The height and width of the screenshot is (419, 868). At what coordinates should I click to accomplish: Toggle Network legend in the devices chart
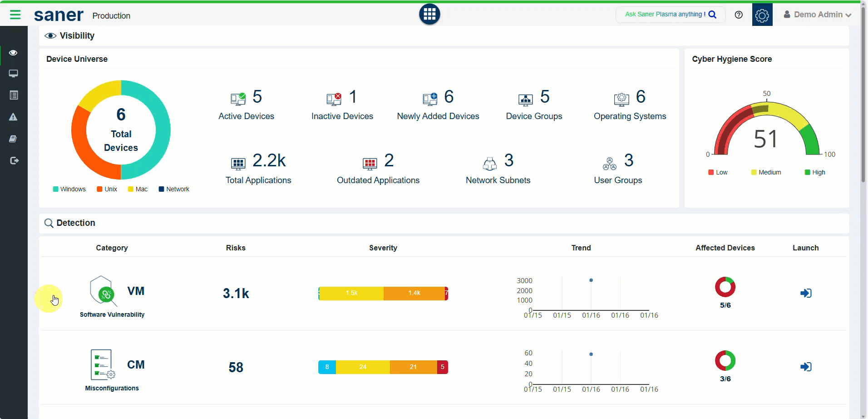[174, 189]
